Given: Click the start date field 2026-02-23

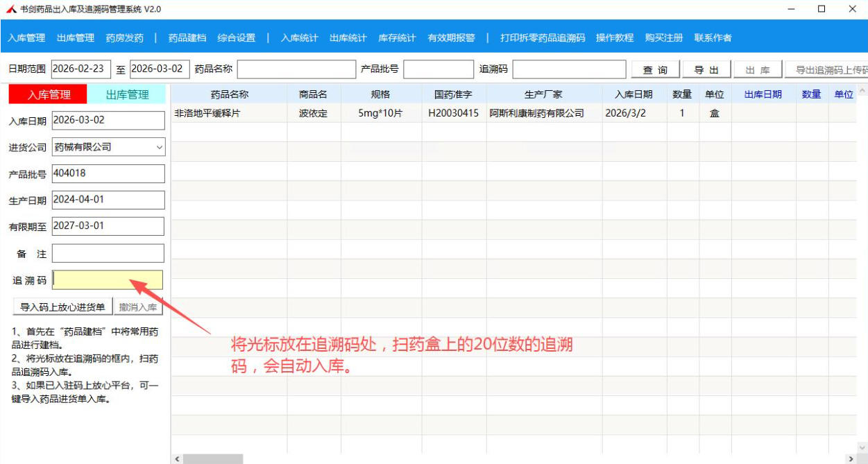Looking at the screenshot, I should [x=80, y=69].
